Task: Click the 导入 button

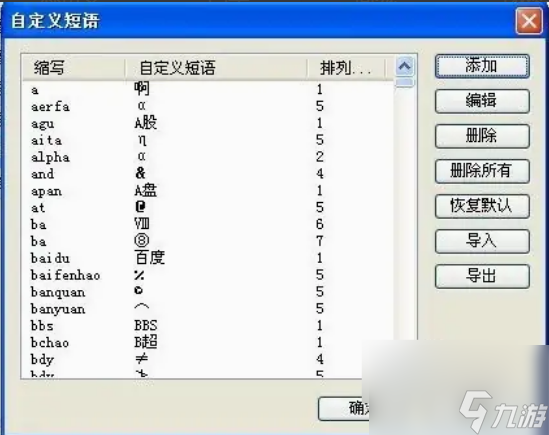Action: pos(482,241)
